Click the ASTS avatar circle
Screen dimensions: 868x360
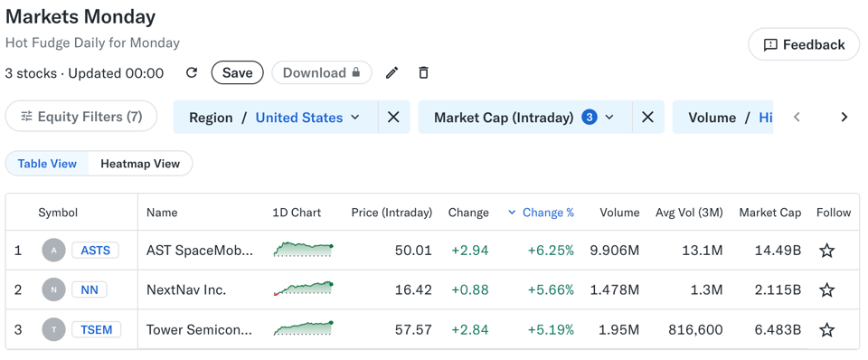[53, 251]
